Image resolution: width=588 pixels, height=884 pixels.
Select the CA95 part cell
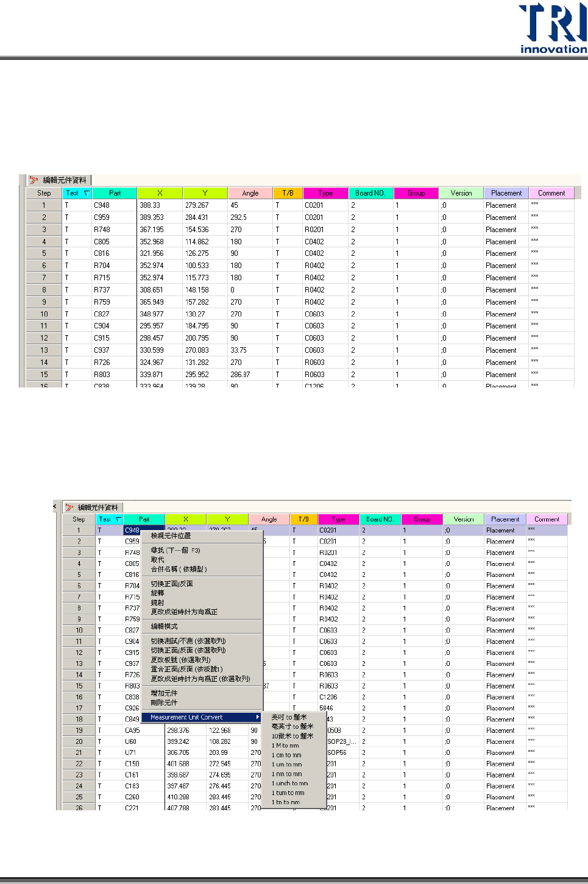132,730
